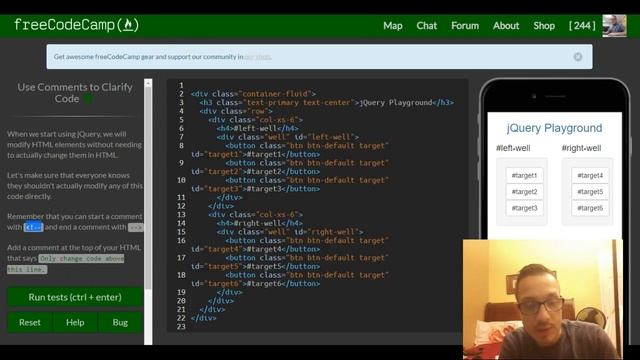The image size is (640, 360).
Task: Click the Help button
Action: [x=75, y=322]
